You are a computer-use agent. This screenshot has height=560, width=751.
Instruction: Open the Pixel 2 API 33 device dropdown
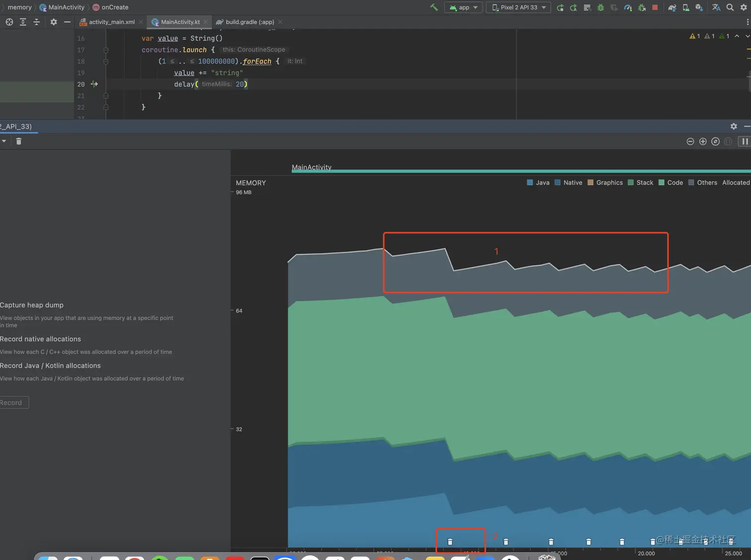(x=518, y=7)
